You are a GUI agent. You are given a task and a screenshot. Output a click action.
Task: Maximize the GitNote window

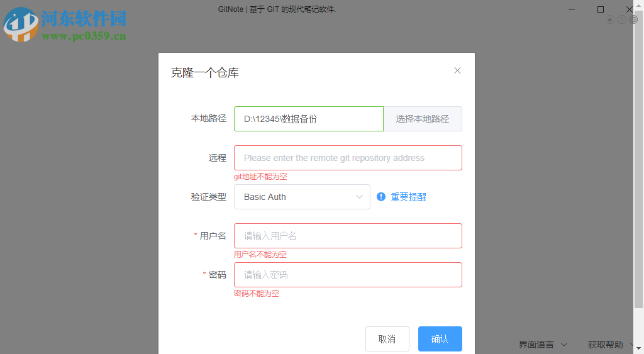[x=601, y=9]
